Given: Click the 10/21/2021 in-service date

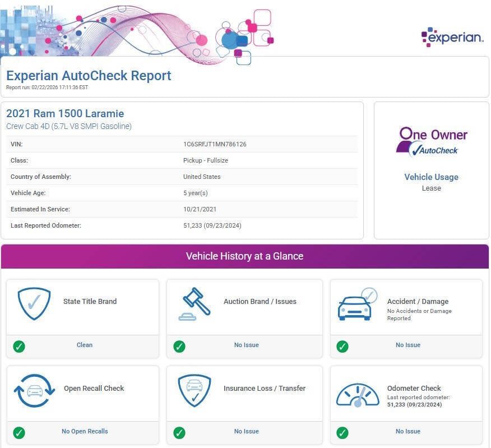Looking at the screenshot, I should point(200,209).
